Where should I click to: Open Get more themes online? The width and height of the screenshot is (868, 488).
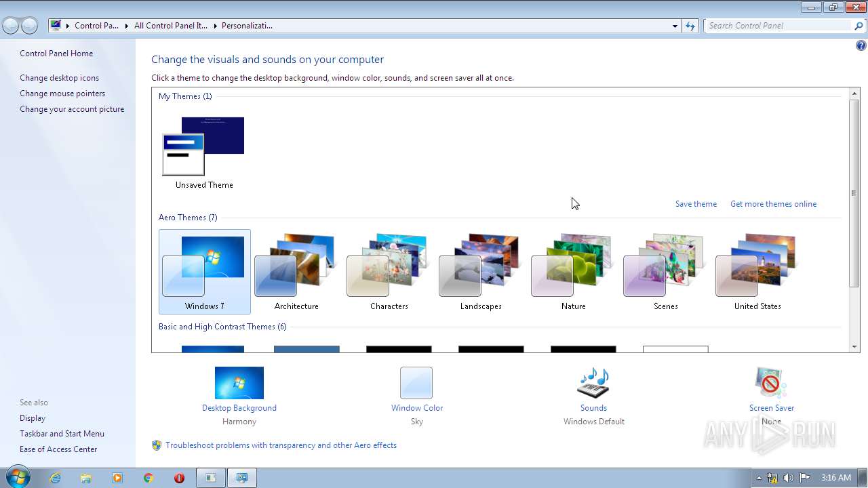click(x=773, y=204)
